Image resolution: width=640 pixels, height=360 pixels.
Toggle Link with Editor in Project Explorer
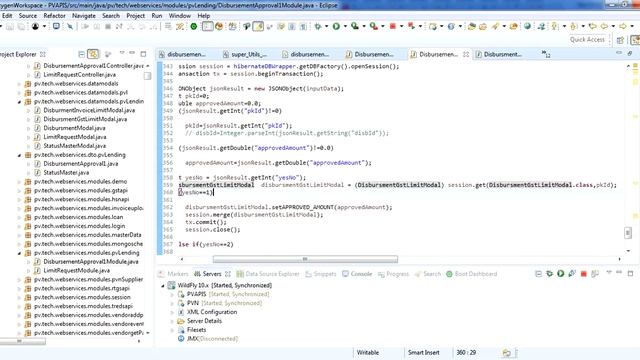(x=93, y=54)
